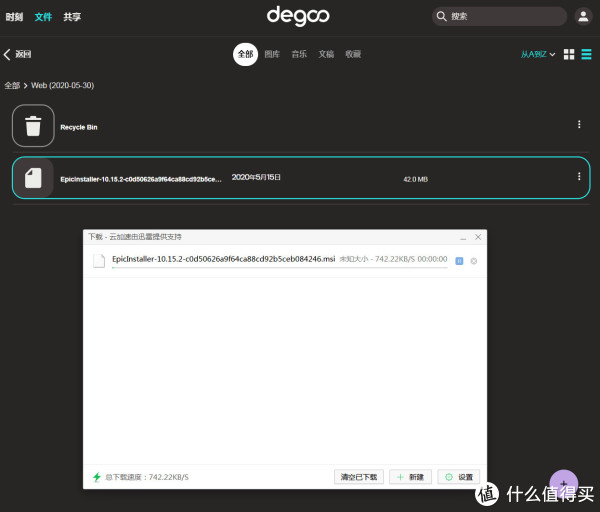Minimize the download window

pos(463,238)
